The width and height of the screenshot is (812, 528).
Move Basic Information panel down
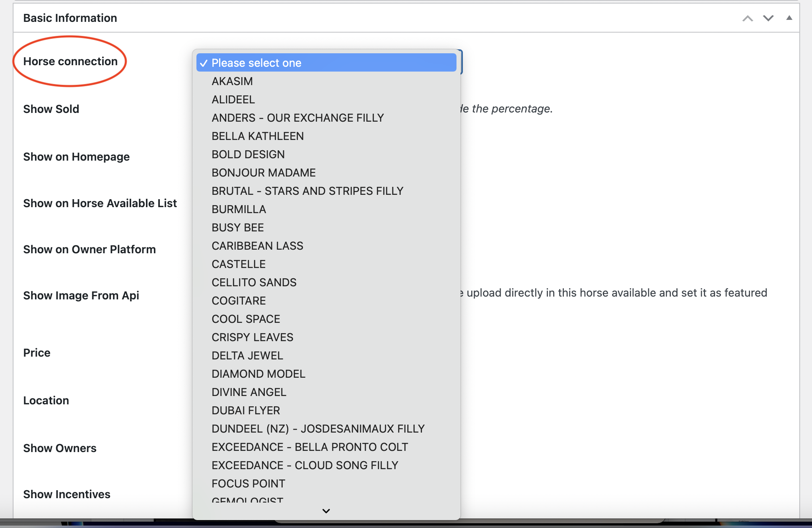point(768,18)
